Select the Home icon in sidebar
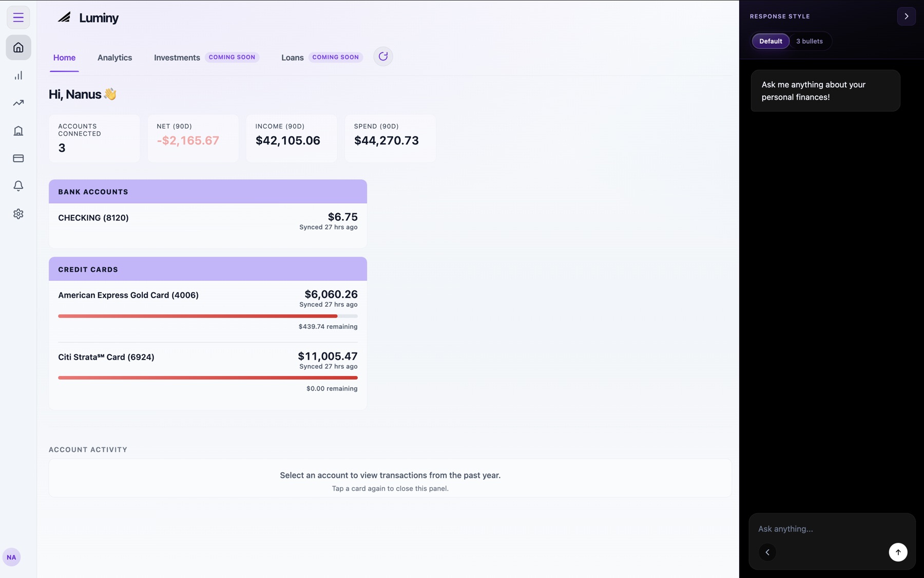Screen dimensions: 924x578 point(18,48)
